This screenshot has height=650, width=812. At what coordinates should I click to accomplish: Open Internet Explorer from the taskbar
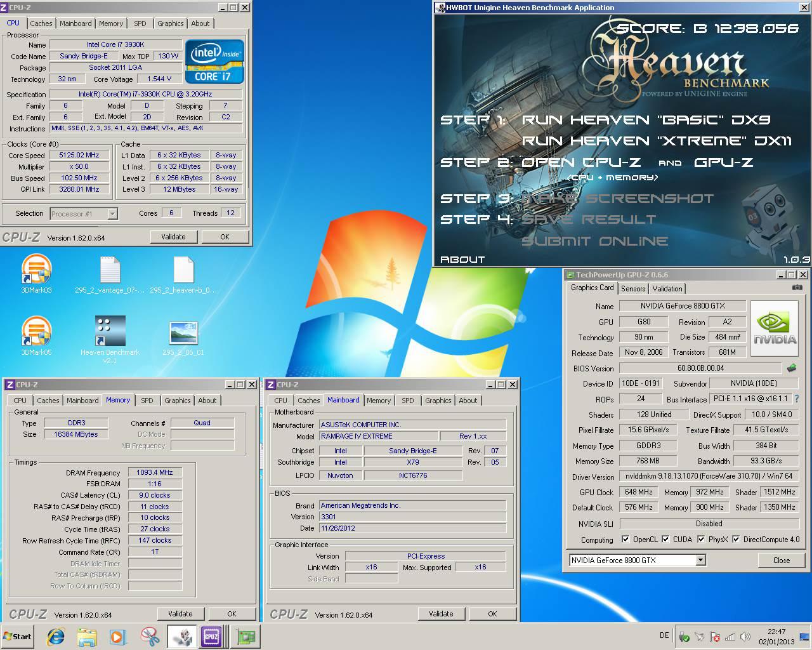(56, 636)
